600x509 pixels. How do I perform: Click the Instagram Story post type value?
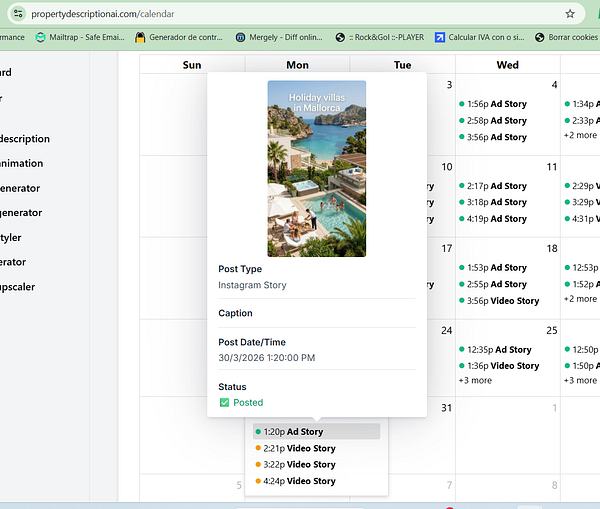click(252, 285)
